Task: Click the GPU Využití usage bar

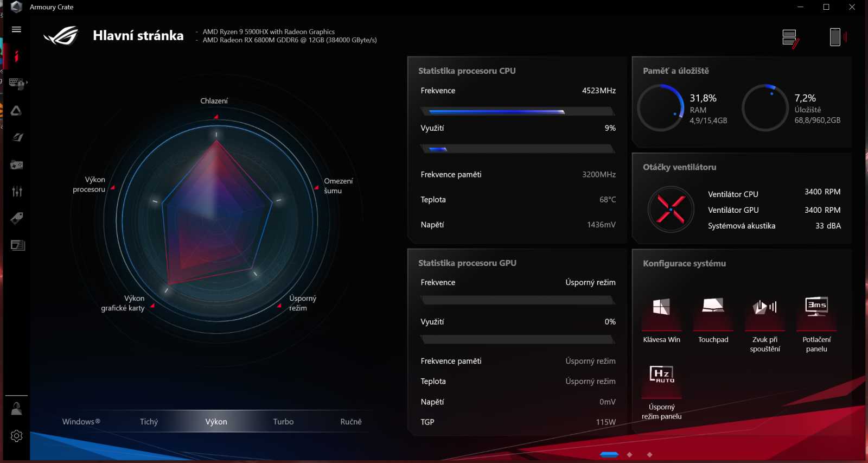Action: click(518, 340)
